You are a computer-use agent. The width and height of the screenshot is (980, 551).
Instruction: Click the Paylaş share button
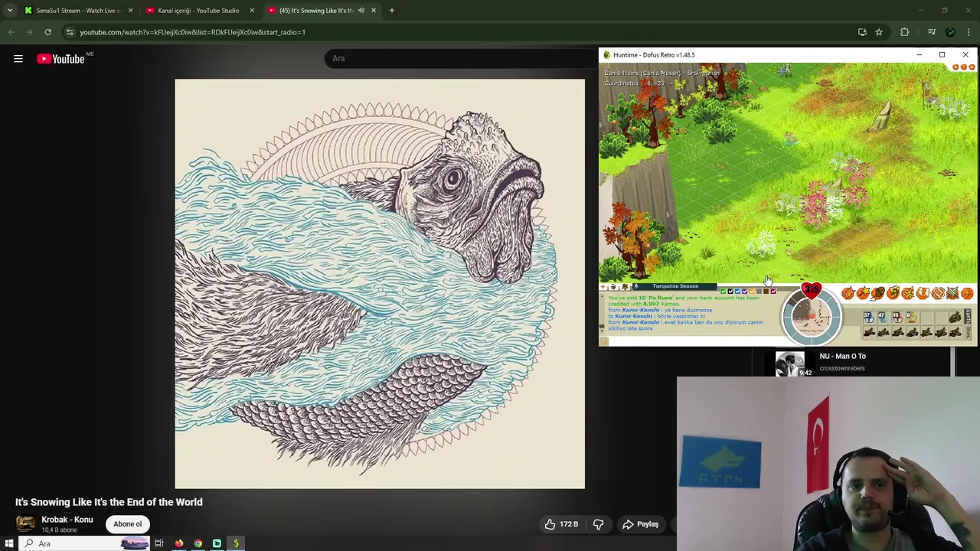pyautogui.click(x=641, y=524)
